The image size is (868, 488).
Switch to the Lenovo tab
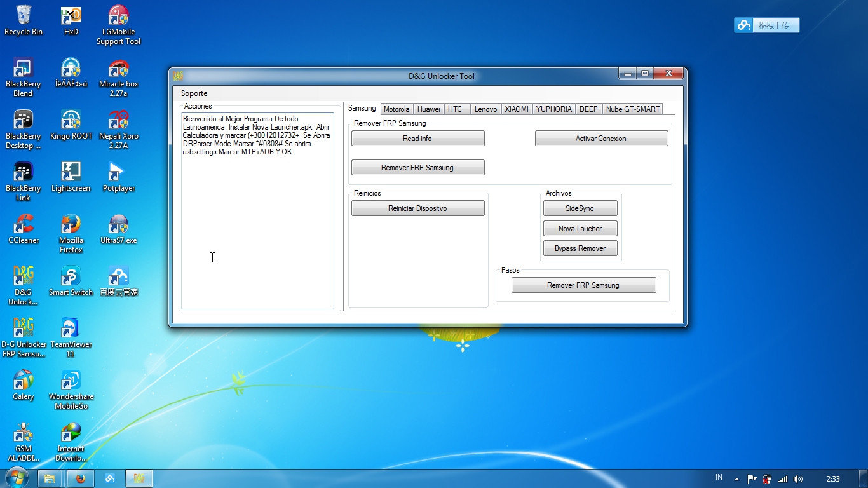486,109
